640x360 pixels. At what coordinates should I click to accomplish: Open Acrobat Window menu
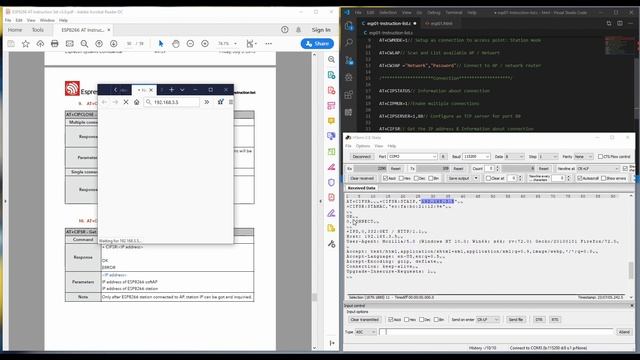pos(47,20)
